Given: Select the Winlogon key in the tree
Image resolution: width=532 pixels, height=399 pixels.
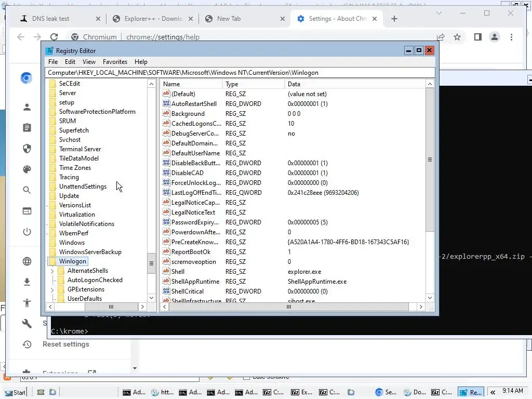Looking at the screenshot, I should (x=73, y=261).
